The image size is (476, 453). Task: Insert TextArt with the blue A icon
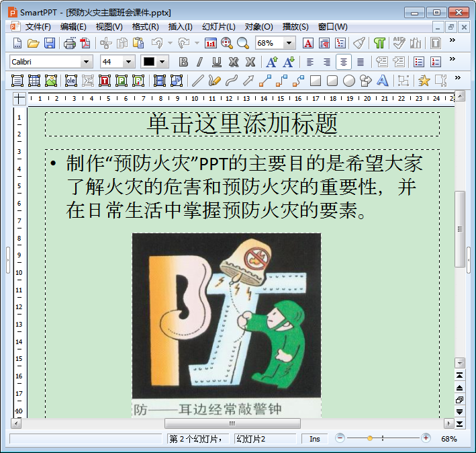click(382, 81)
